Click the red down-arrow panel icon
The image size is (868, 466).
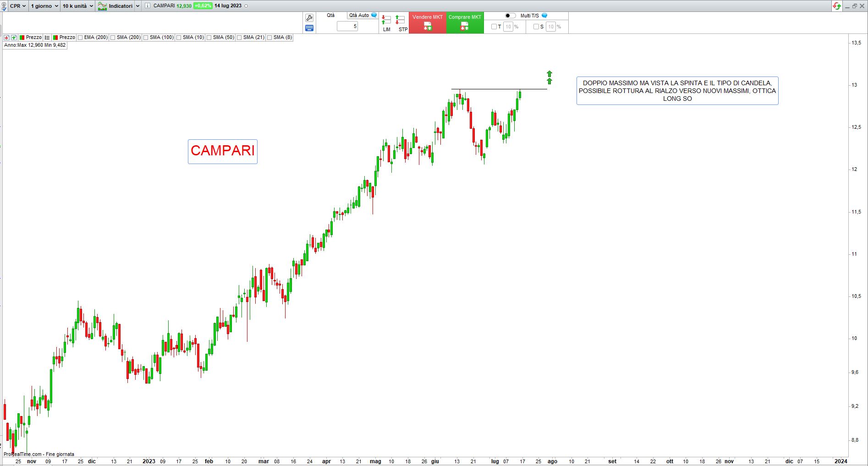6,38
